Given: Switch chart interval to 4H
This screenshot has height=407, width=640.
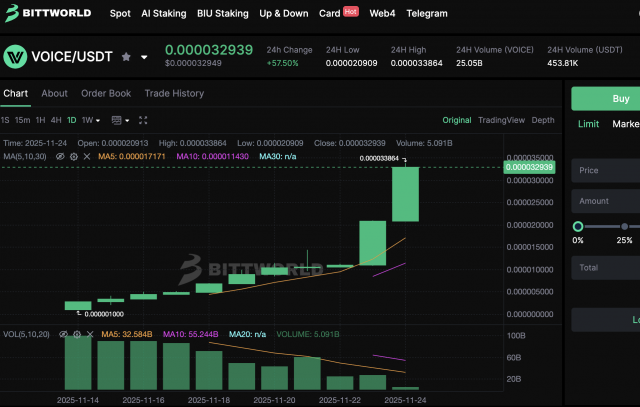Looking at the screenshot, I should [55, 120].
